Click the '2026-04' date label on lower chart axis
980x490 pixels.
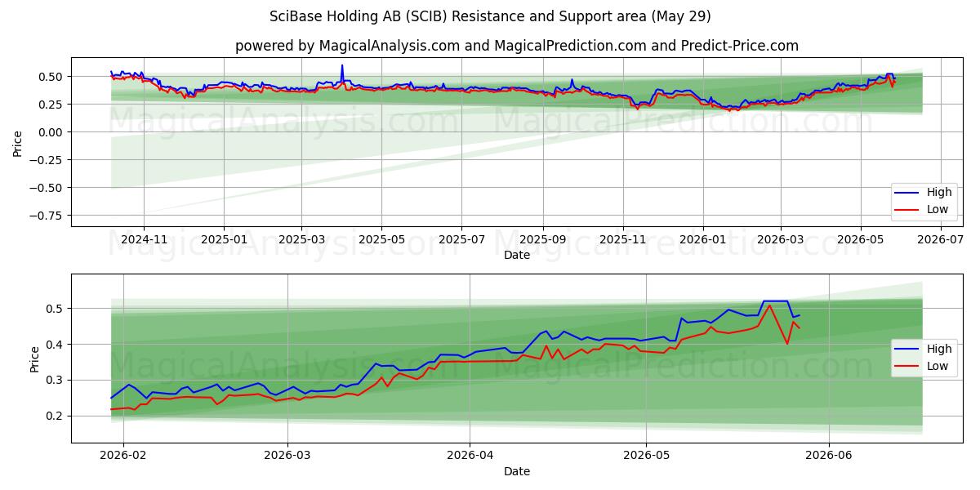click(x=470, y=456)
